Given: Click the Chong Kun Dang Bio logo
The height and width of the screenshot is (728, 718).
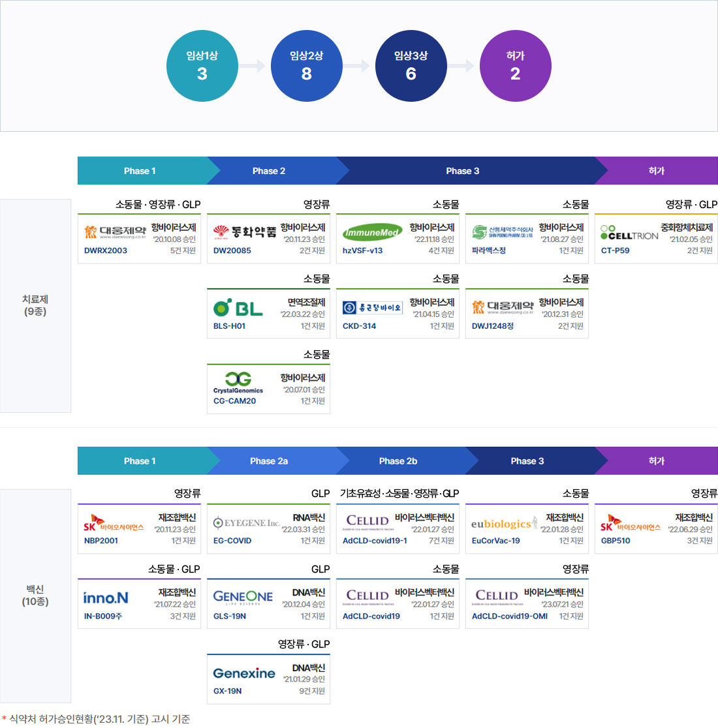Looking at the screenshot, I should (x=372, y=307).
